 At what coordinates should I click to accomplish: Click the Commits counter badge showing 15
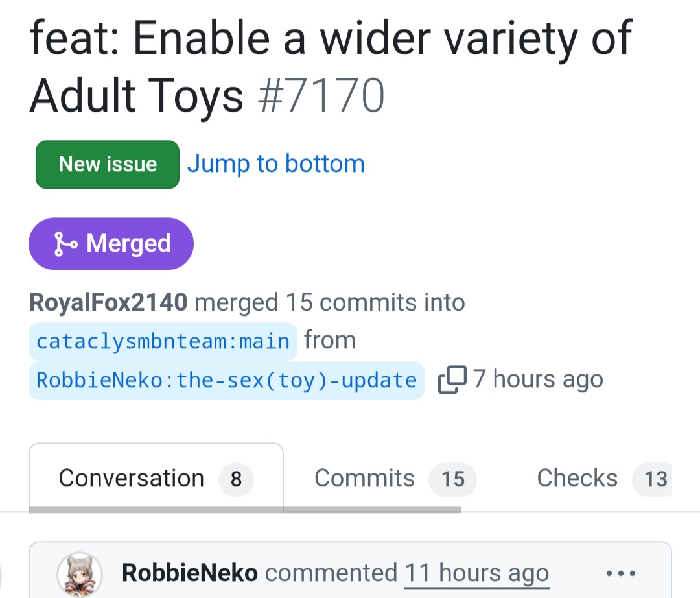pos(452,479)
